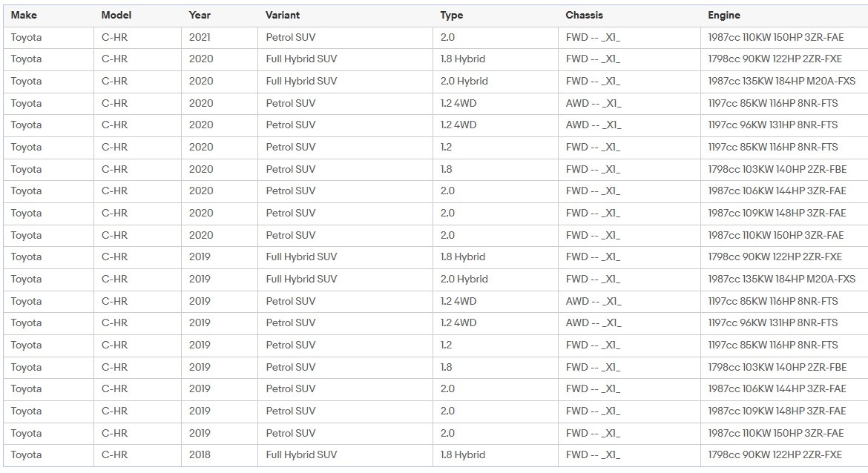
Task: Click the Model column header
Action: [116, 16]
